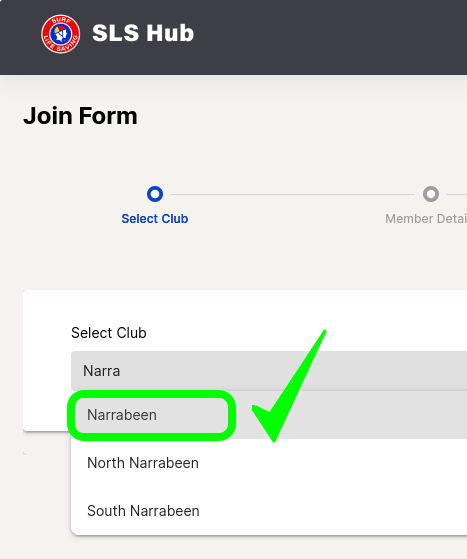Click the SLS Hub header title
The width and height of the screenshot is (467, 559).
pos(143,33)
